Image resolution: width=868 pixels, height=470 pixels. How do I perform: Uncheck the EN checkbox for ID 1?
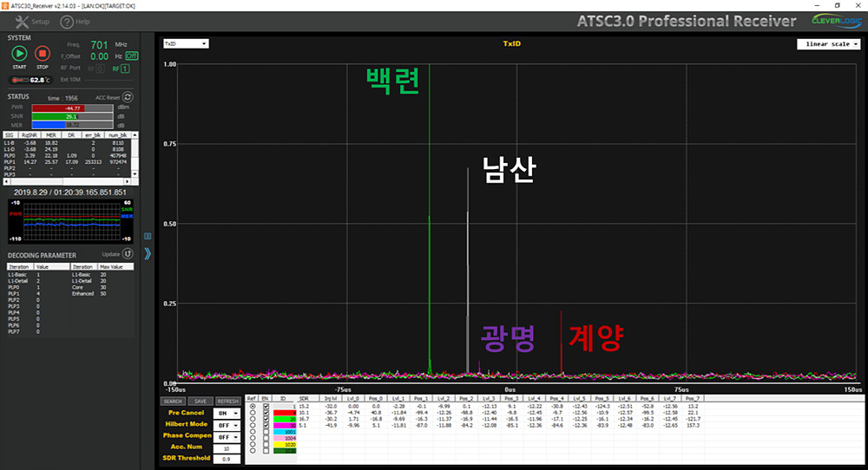[266, 407]
